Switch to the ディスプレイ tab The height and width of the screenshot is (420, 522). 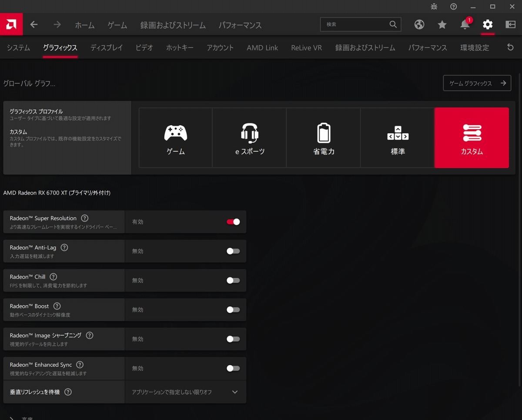pos(107,47)
